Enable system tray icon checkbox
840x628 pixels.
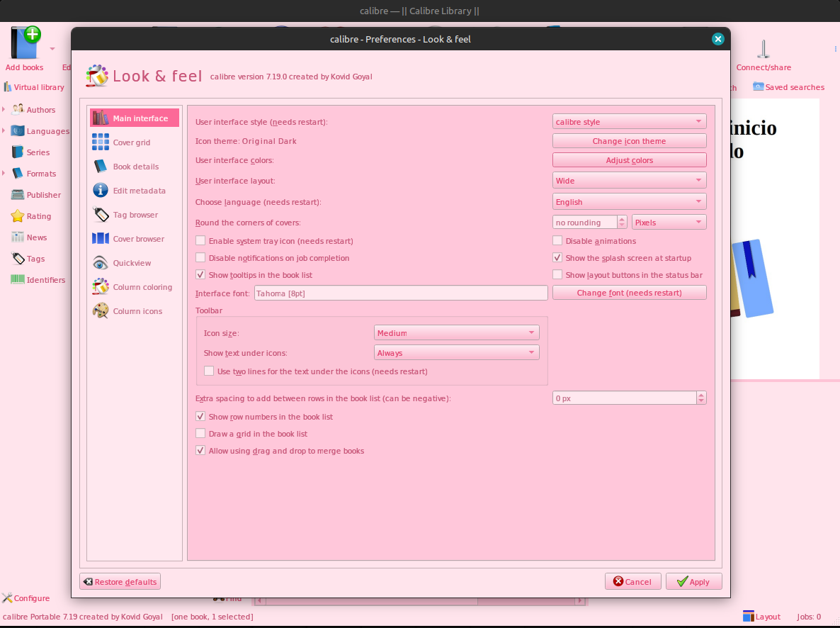[x=200, y=241]
